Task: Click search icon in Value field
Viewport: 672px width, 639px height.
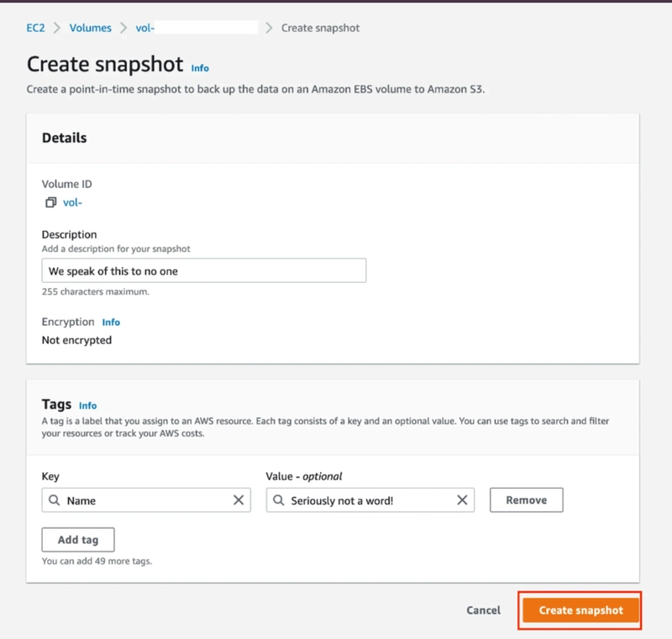Action: pyautogui.click(x=279, y=500)
